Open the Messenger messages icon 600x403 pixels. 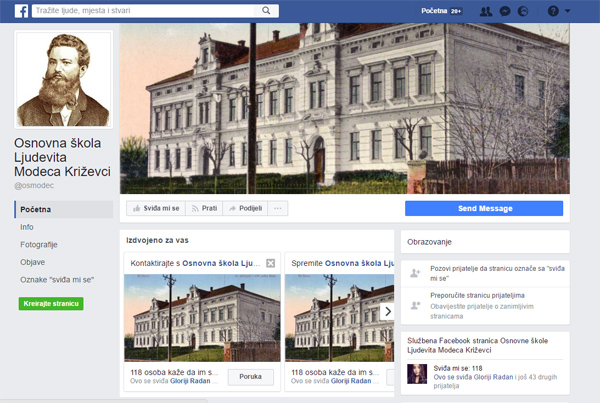click(505, 11)
